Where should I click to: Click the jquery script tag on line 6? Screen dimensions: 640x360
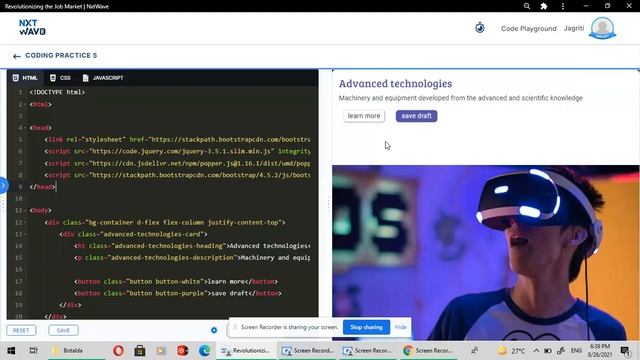pos(178,151)
